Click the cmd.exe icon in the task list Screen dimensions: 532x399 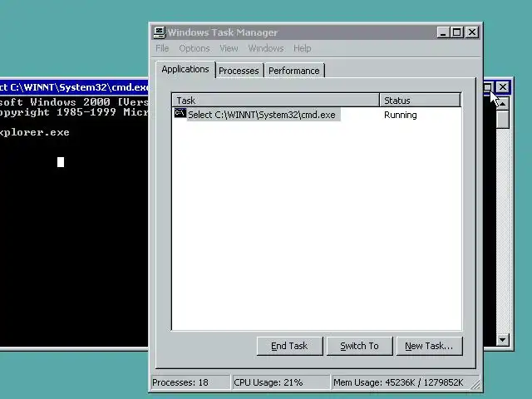pyautogui.click(x=180, y=113)
